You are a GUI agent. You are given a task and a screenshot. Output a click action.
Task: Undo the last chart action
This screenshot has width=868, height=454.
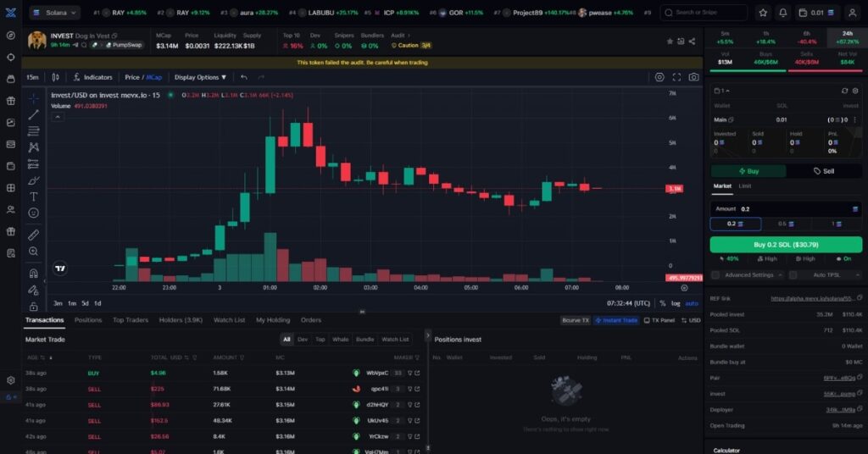(244, 77)
